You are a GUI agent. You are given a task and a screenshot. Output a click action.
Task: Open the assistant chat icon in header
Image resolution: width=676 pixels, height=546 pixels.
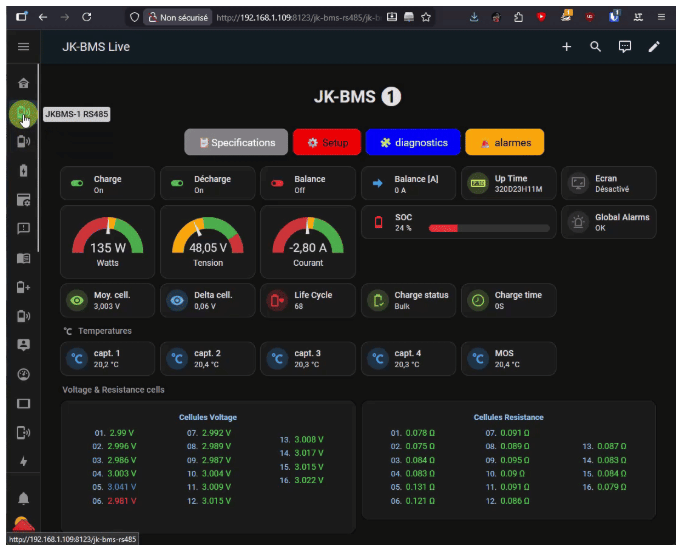pyautogui.click(x=625, y=47)
